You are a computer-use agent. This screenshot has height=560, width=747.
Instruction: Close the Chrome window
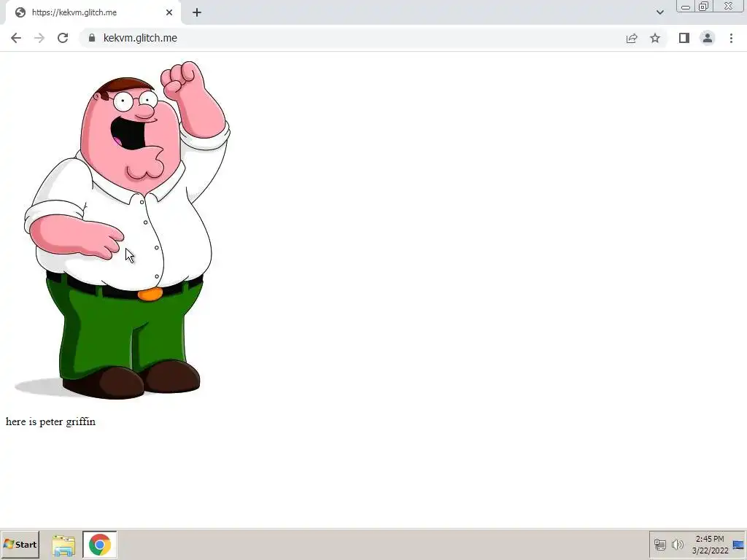(729, 7)
